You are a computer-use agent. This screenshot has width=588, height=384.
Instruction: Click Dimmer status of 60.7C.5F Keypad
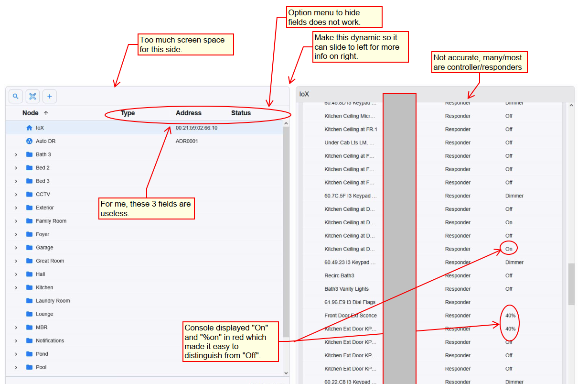click(x=514, y=196)
